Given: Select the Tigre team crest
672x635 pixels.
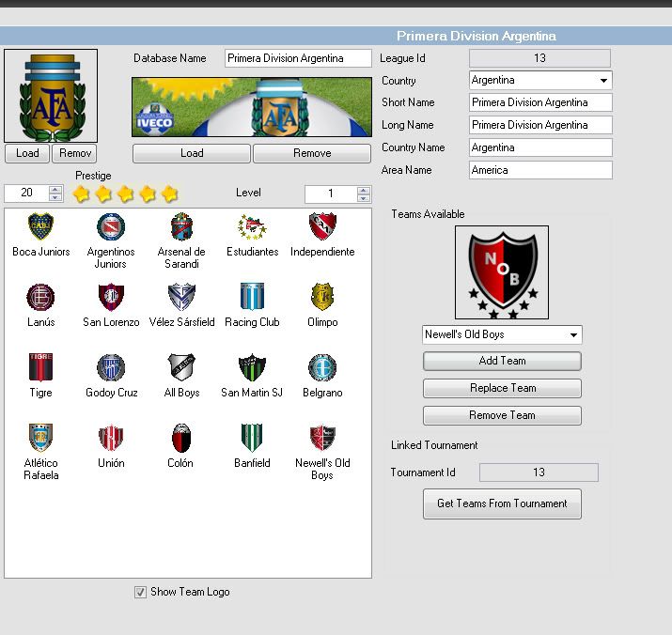Looking at the screenshot, I should pos(40,366).
